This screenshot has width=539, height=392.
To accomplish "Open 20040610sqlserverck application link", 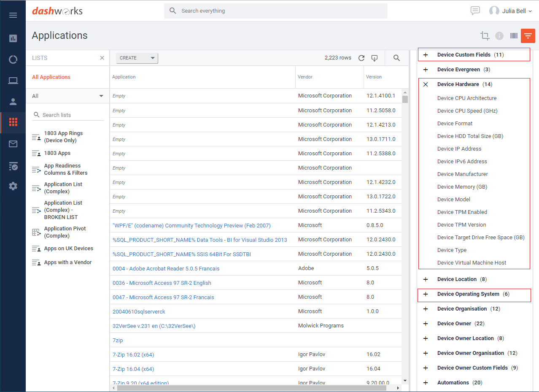I will click(x=139, y=312).
